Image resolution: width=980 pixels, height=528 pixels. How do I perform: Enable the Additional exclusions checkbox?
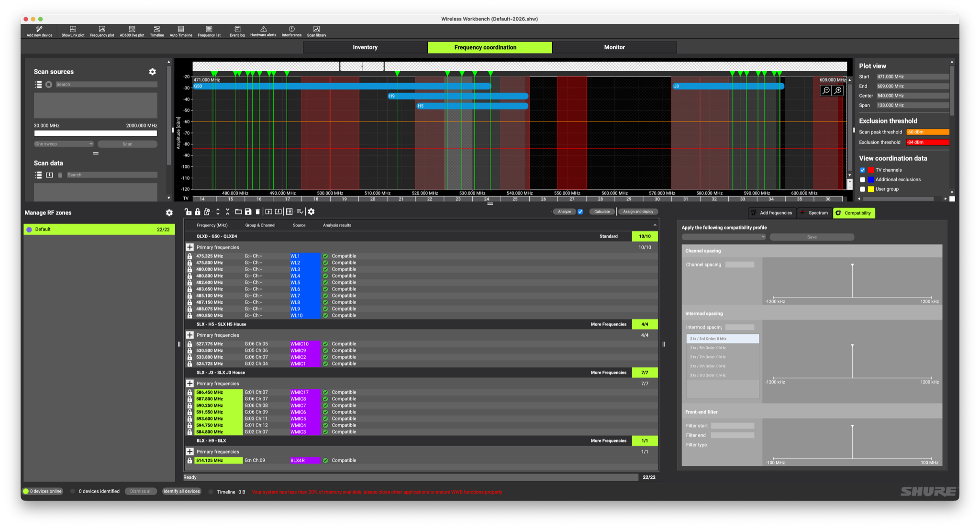(x=862, y=180)
